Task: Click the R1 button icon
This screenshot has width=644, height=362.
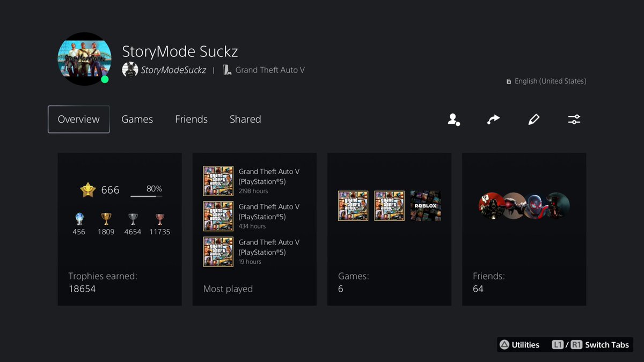Action: point(576,345)
